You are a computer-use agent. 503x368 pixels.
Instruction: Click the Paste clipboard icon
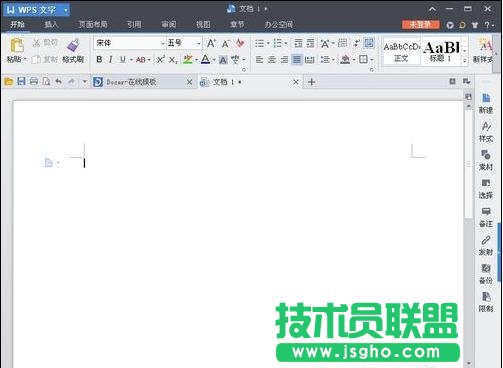[17, 45]
